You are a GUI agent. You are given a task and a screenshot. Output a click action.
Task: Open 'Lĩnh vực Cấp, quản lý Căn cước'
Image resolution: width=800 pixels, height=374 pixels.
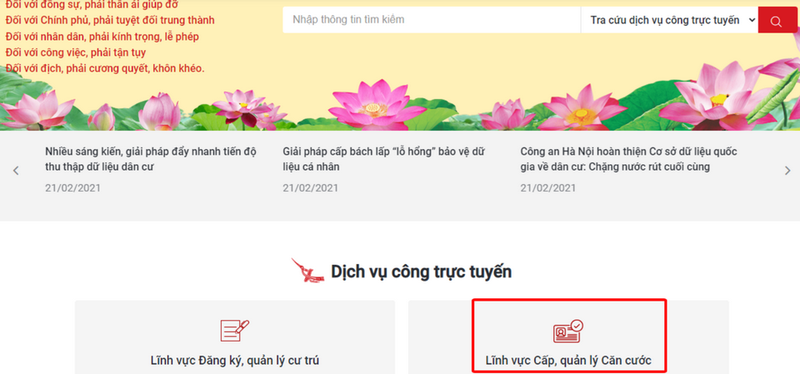[x=568, y=361]
